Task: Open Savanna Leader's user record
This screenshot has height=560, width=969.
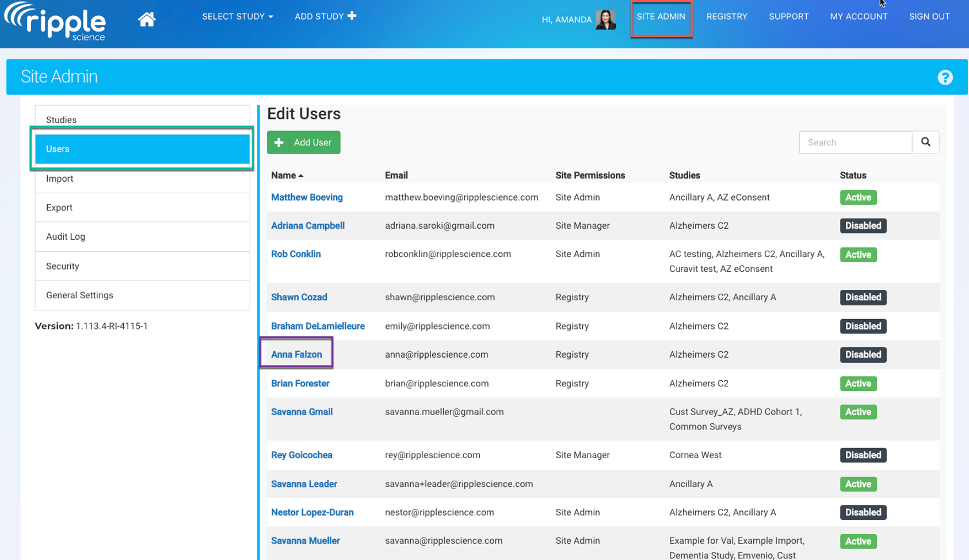Action: tap(304, 484)
